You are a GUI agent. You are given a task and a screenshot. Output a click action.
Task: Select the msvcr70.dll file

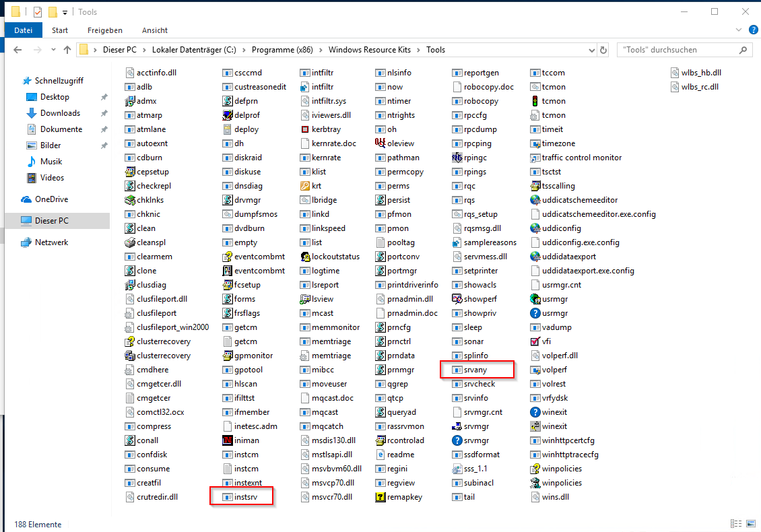[x=326, y=497]
